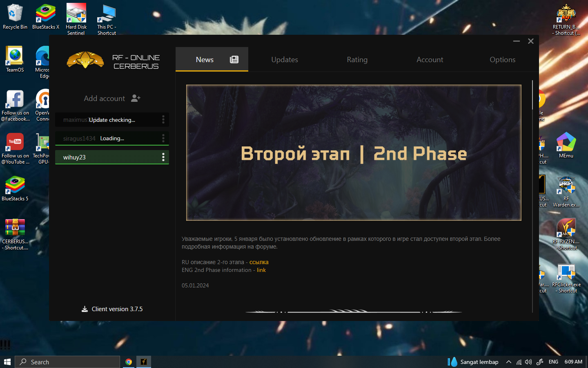Click the download icon beside Client version
Image resolution: width=588 pixels, height=368 pixels.
click(x=85, y=309)
